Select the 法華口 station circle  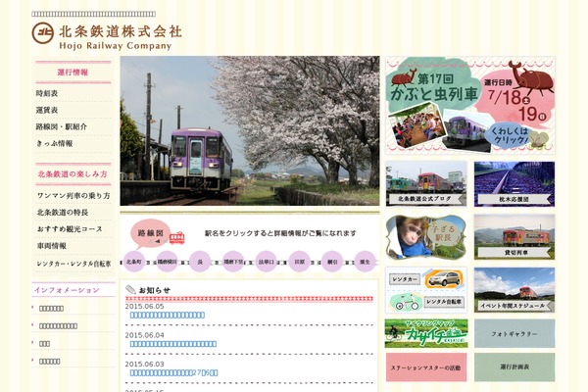(x=267, y=262)
